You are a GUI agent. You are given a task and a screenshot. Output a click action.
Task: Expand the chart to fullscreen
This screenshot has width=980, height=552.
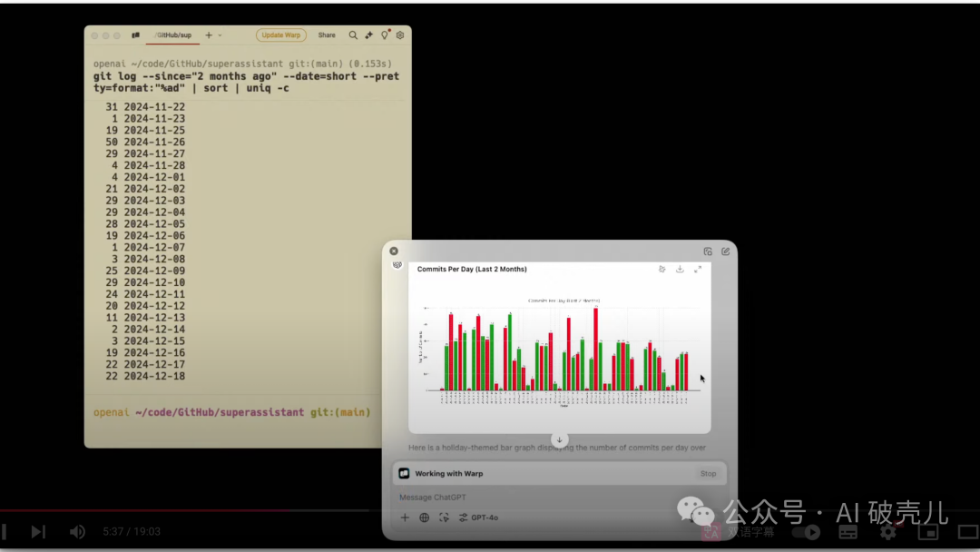tap(698, 270)
